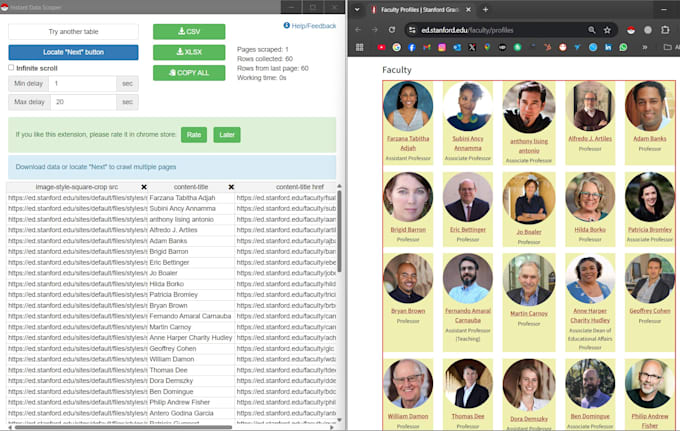Click the COPY ALL button
Viewport: 680px width, 431px height.
189,73
